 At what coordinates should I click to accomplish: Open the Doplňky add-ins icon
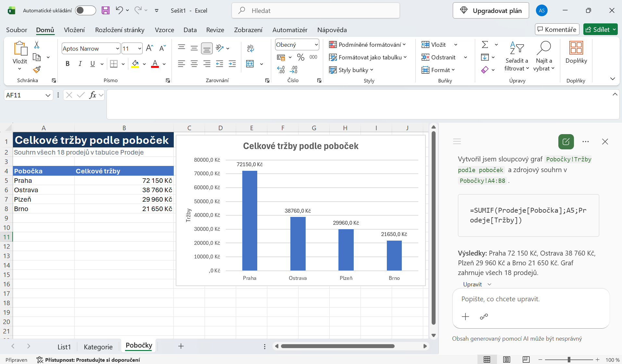[x=576, y=53]
